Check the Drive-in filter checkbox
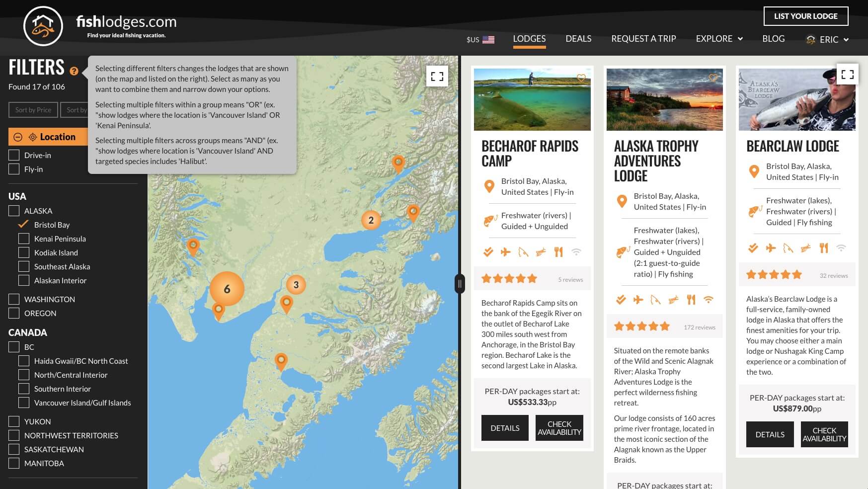The image size is (868, 489). coord(14,156)
